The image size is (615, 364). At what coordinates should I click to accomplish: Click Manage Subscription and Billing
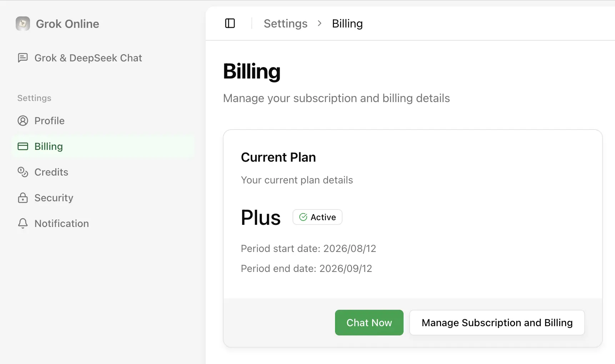tap(497, 323)
